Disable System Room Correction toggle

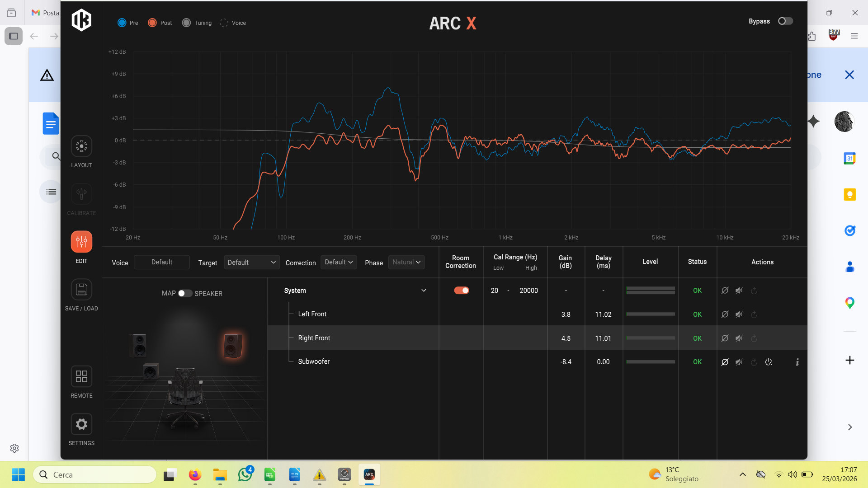pyautogui.click(x=461, y=291)
